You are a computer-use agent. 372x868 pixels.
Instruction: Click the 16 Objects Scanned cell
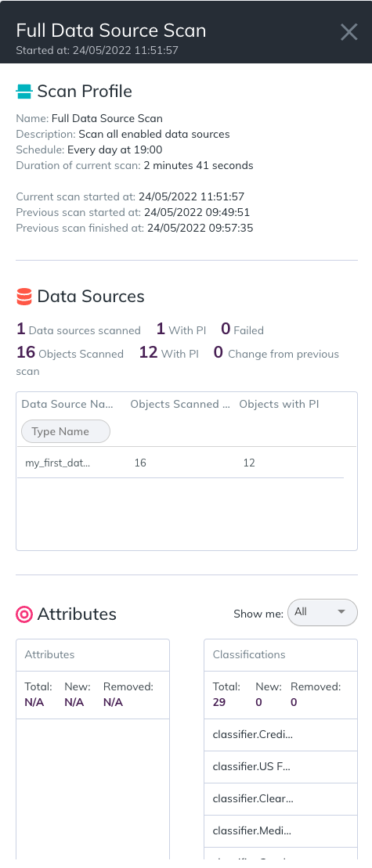pyautogui.click(x=140, y=463)
